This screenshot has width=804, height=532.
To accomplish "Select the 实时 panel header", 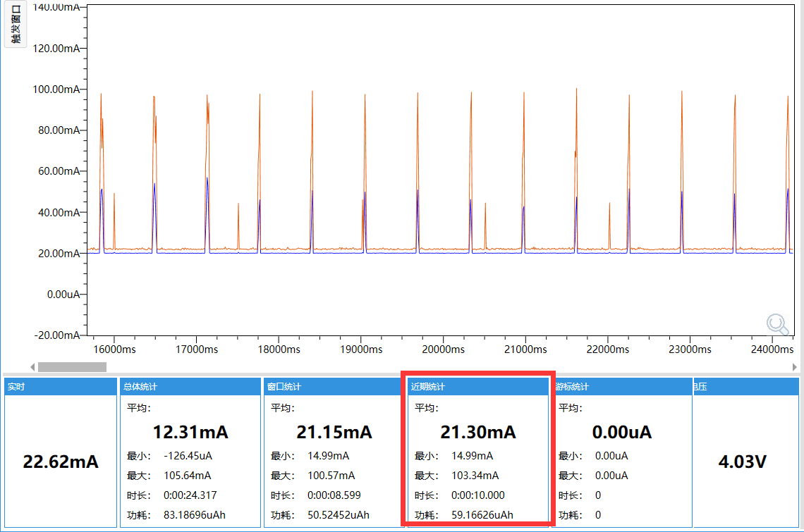I will tap(61, 386).
